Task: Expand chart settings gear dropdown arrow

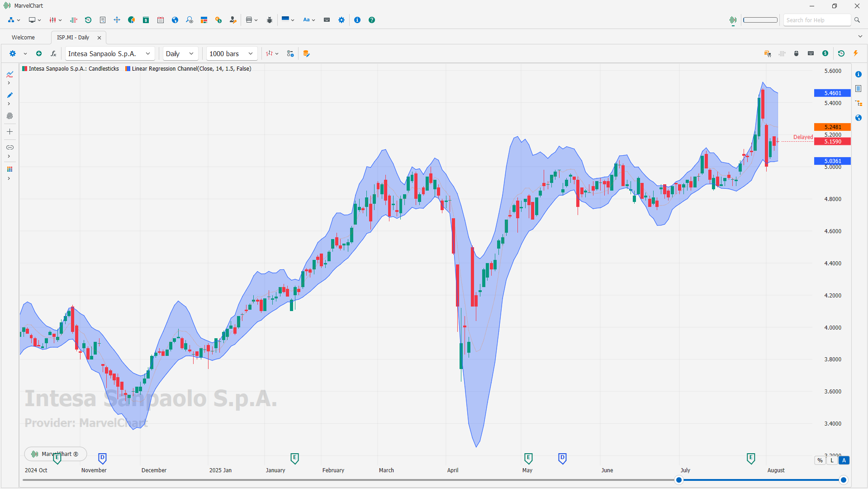Action: [x=25, y=53]
